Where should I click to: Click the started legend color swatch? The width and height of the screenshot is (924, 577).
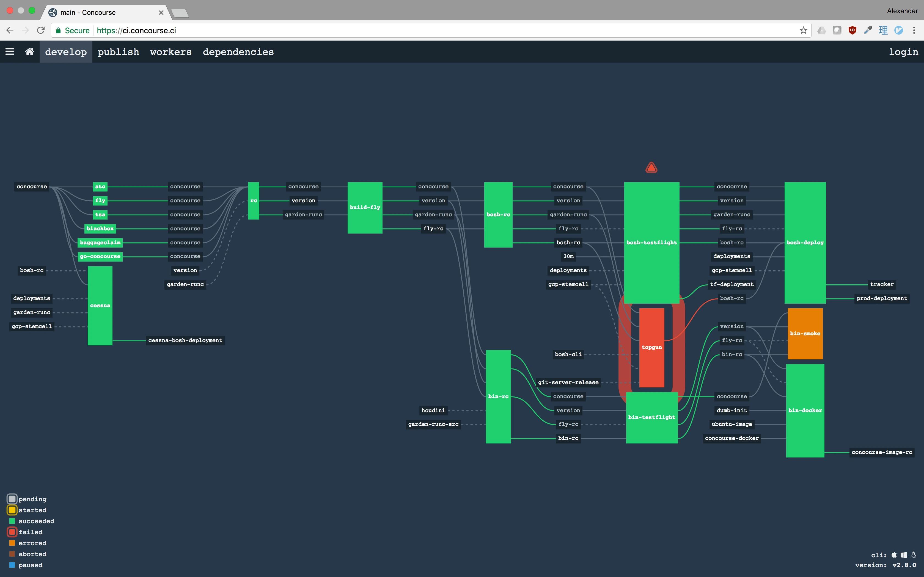coord(12,510)
